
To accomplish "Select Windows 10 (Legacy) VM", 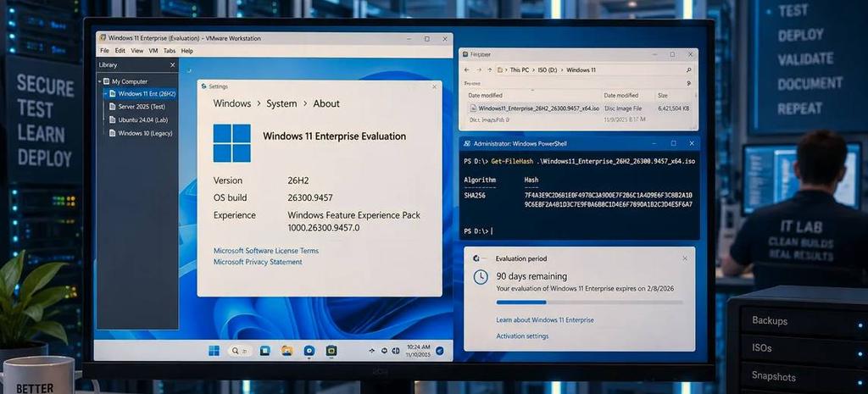I will (x=145, y=133).
